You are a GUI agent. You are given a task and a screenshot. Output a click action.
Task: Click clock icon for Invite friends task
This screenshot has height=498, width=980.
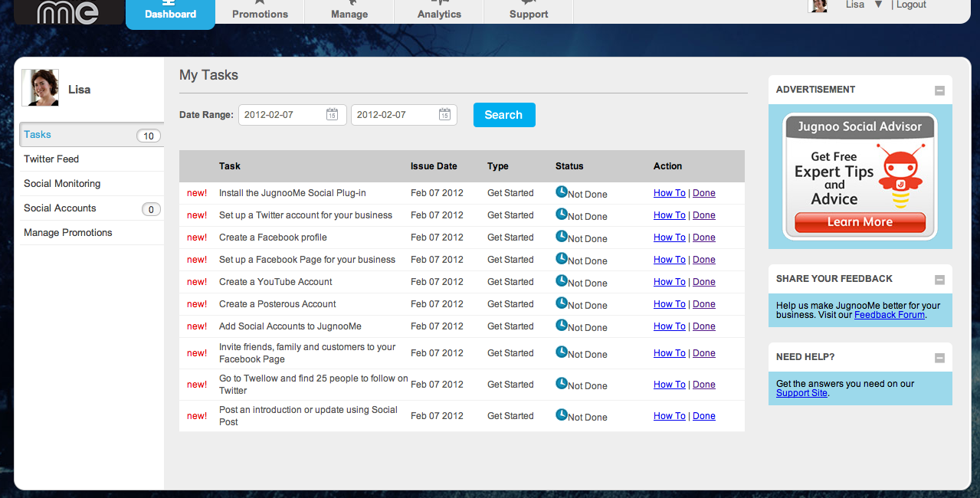coord(562,352)
